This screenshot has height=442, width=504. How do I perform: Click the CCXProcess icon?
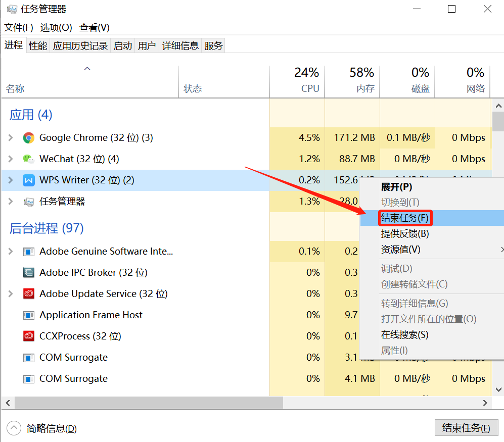29,336
